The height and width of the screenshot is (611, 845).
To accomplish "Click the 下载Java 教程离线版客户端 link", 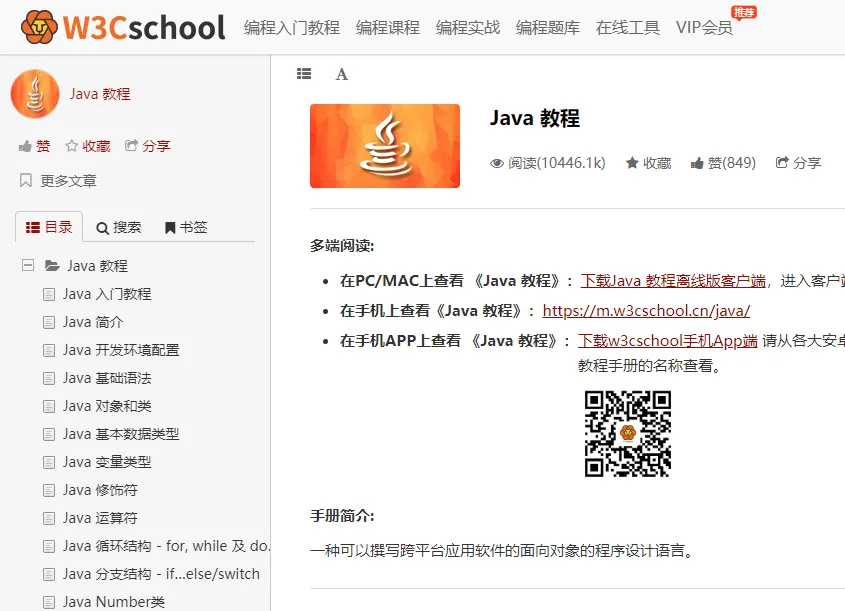I will pos(673,281).
